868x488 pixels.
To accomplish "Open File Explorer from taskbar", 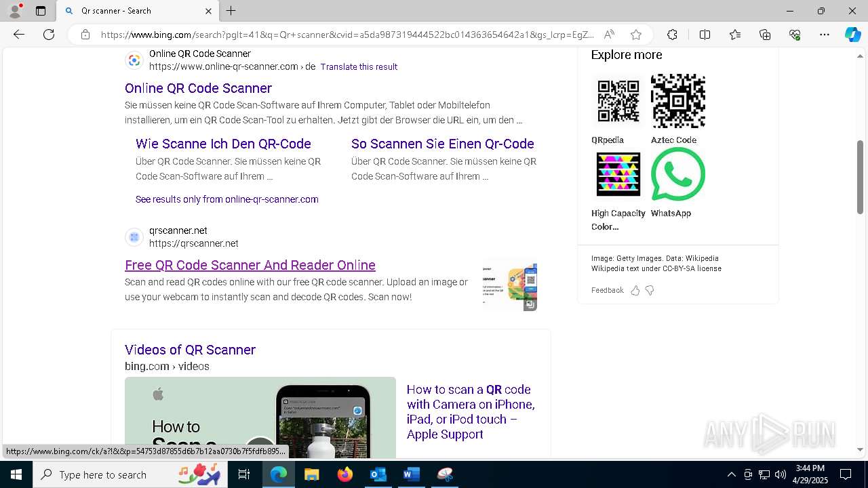I will pyautogui.click(x=312, y=474).
